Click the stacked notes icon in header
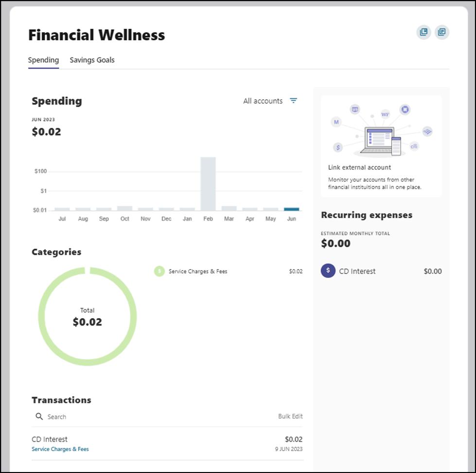 click(x=441, y=33)
